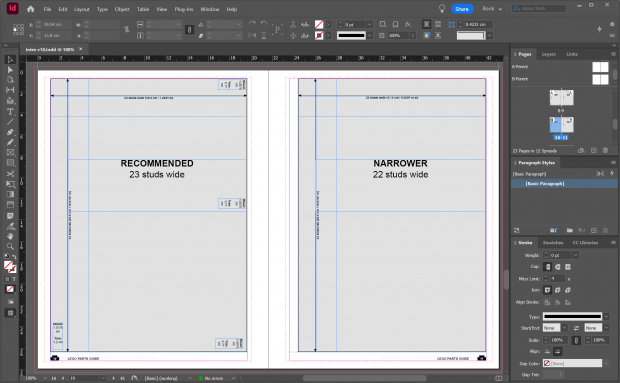Toggle Apply None color in toolbox

coord(10,289)
